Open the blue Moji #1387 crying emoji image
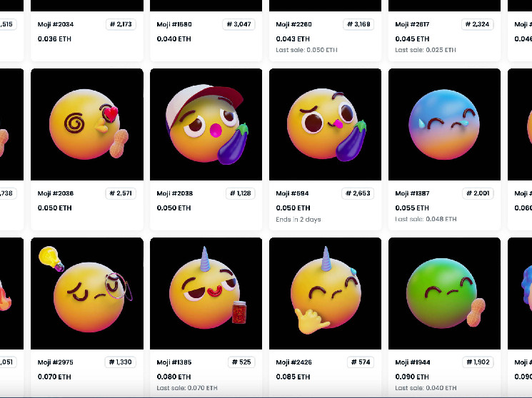The height and width of the screenshot is (398, 532). [x=444, y=124]
